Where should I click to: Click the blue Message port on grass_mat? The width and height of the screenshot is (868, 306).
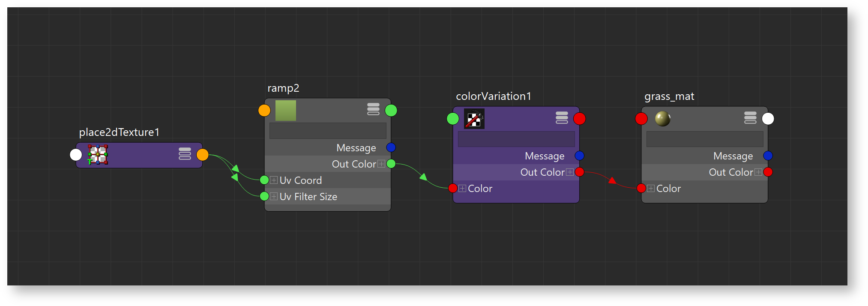point(768,156)
